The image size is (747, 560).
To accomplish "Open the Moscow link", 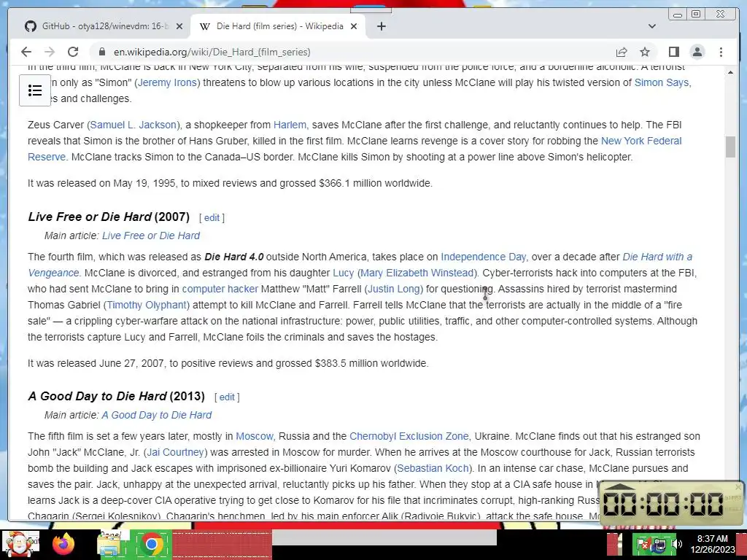I will coord(255,436).
